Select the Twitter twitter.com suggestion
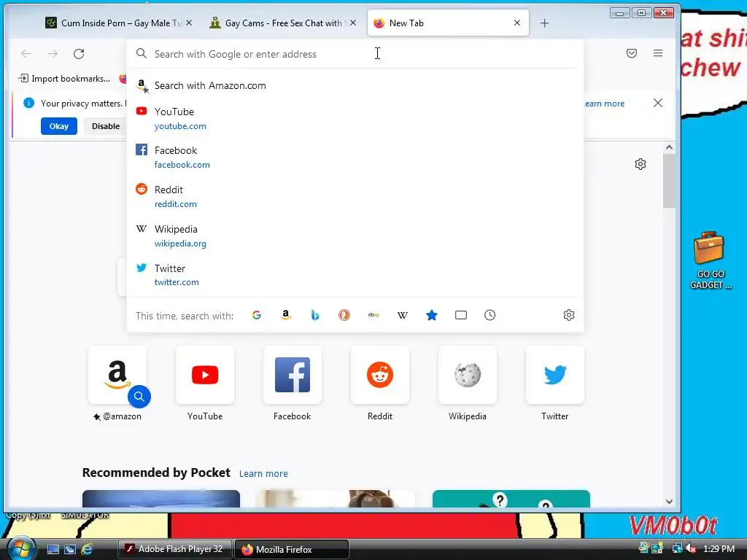This screenshot has width=747, height=560. pyautogui.click(x=355, y=275)
